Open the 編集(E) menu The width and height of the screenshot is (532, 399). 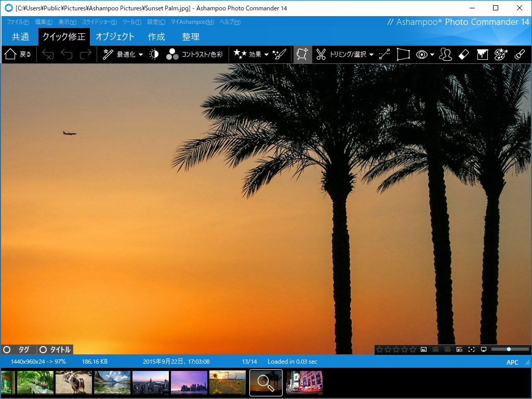tap(44, 22)
